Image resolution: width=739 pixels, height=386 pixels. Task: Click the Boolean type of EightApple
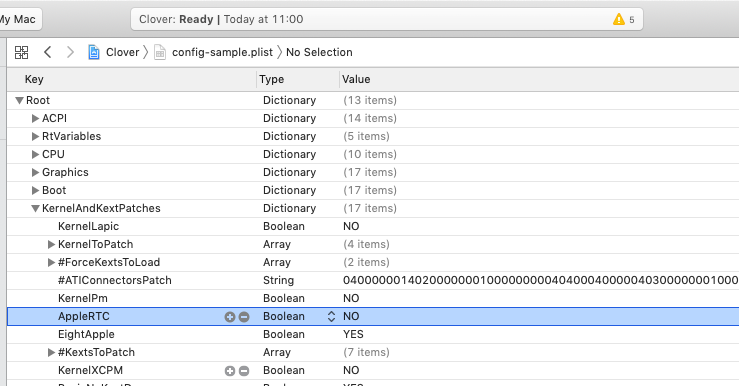(x=284, y=334)
